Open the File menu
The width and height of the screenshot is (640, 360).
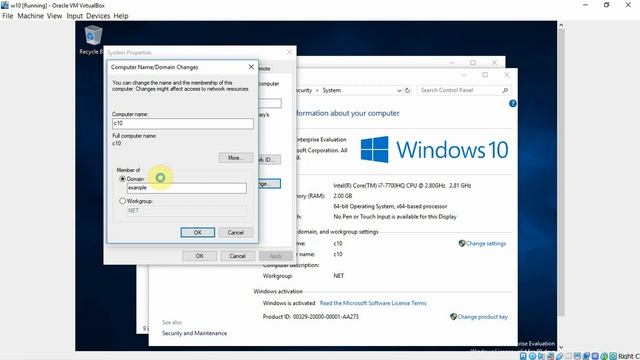tap(7, 16)
